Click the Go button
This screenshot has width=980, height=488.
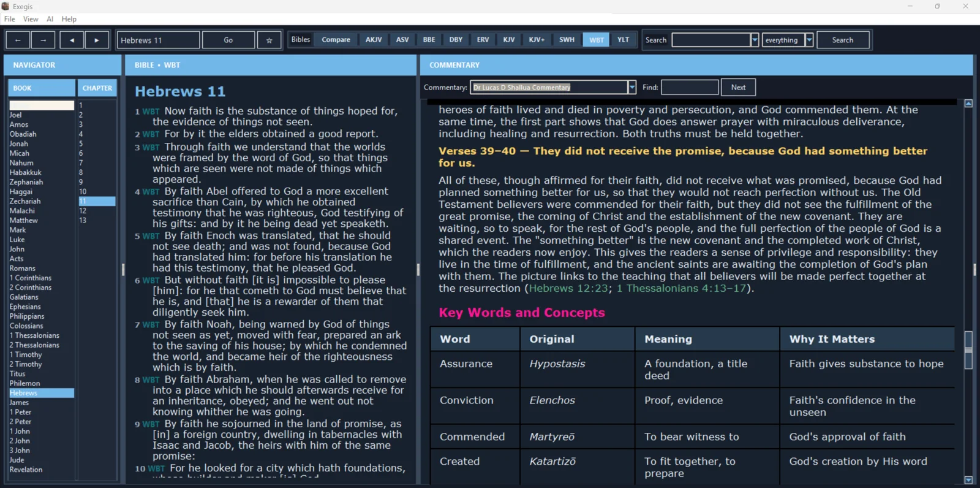pos(228,40)
